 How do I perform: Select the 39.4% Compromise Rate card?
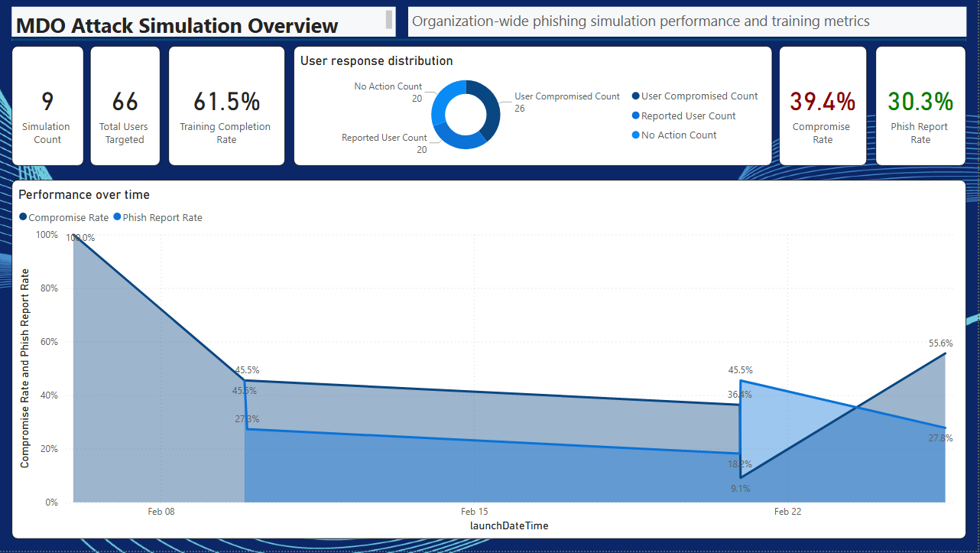pyautogui.click(x=823, y=105)
